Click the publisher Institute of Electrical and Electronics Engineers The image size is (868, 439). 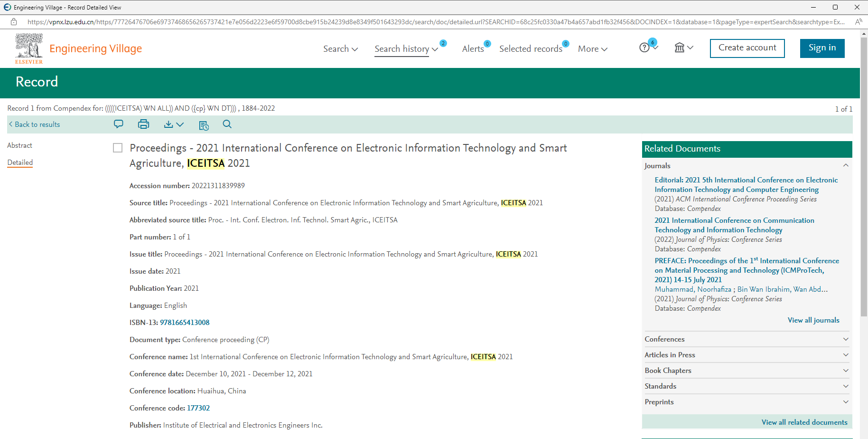[x=243, y=425]
